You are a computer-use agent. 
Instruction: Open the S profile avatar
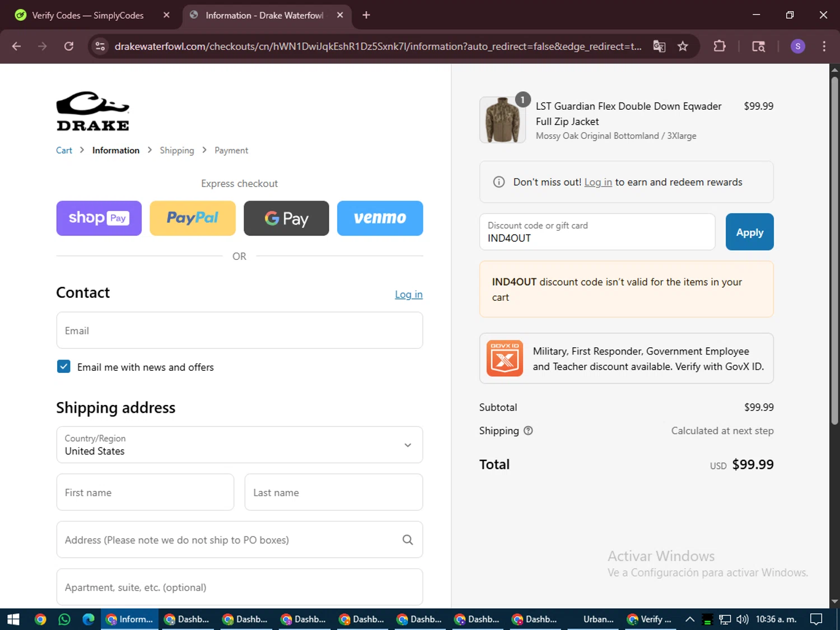coord(798,46)
